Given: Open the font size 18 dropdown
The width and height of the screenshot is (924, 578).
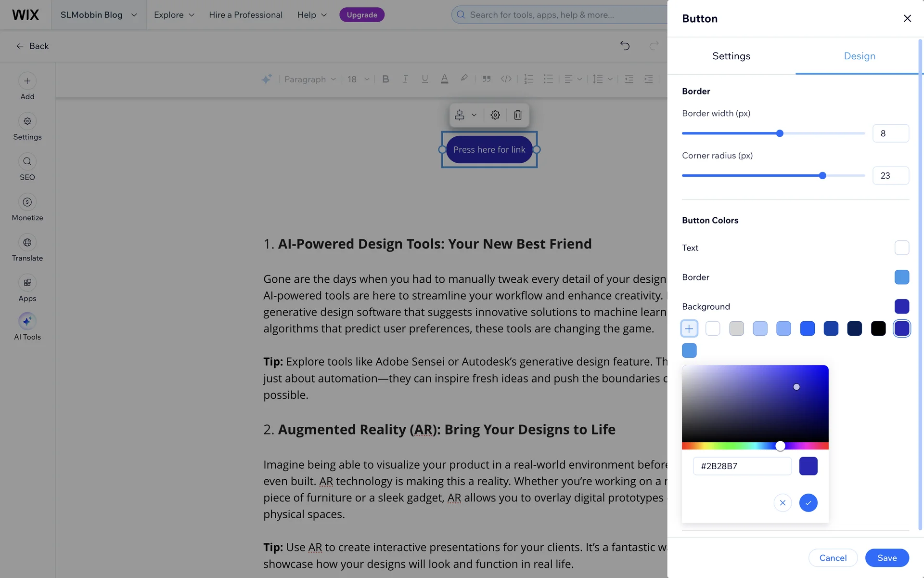Looking at the screenshot, I should tap(358, 79).
